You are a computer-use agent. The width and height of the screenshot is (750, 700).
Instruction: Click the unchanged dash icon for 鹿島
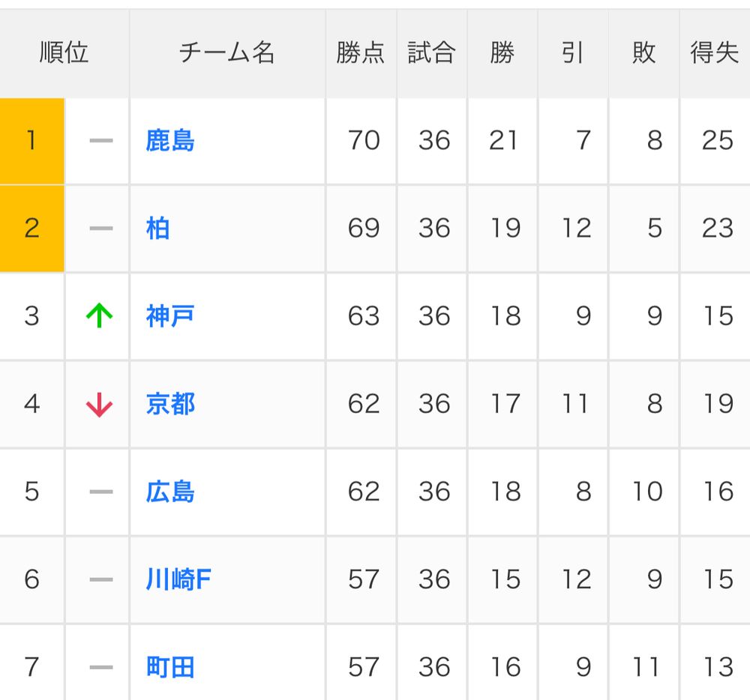(x=101, y=140)
